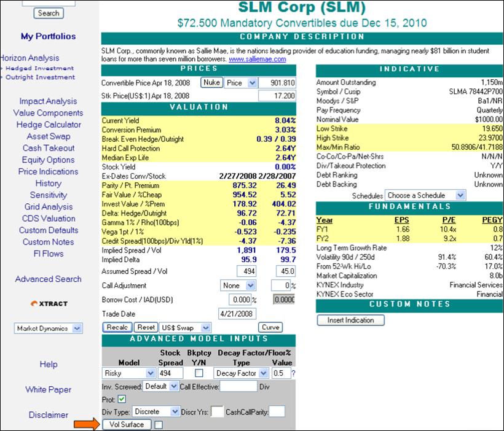
Task: Select Outright Investment submenu item
Action: pos(40,77)
